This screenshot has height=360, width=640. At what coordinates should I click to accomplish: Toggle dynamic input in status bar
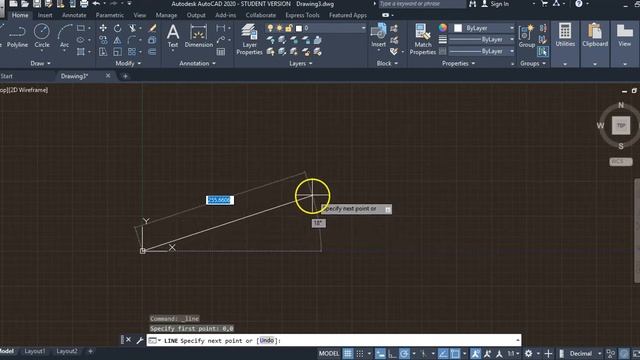tap(380, 353)
